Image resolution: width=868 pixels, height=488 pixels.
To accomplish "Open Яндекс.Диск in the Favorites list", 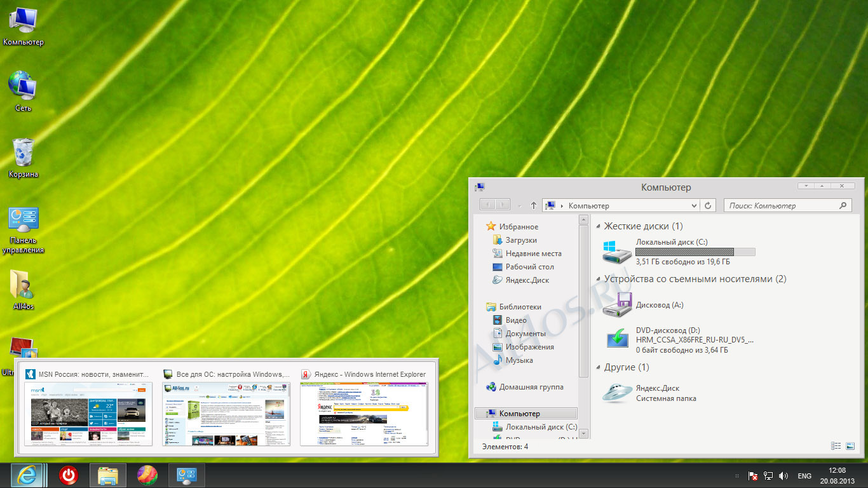I will pos(520,280).
